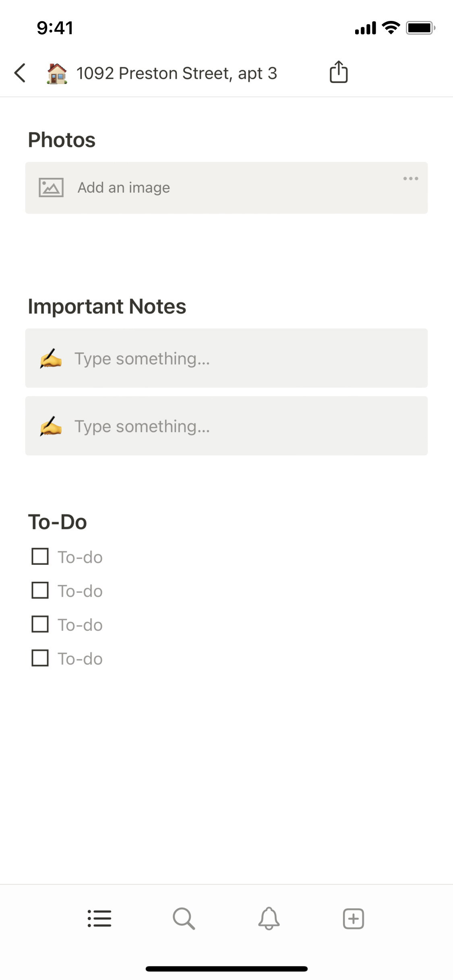The image size is (453, 980).
Task: Open search with the magnifier icon
Action: 184,918
